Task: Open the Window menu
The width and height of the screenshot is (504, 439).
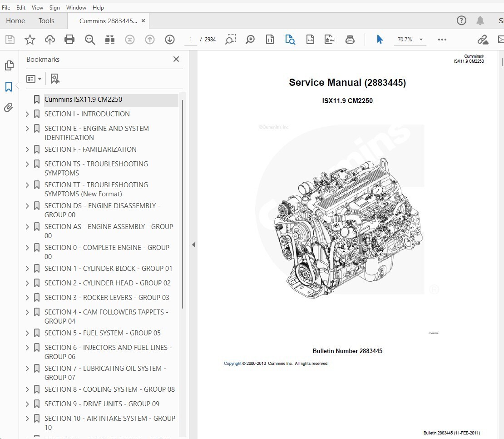Action: click(x=76, y=7)
